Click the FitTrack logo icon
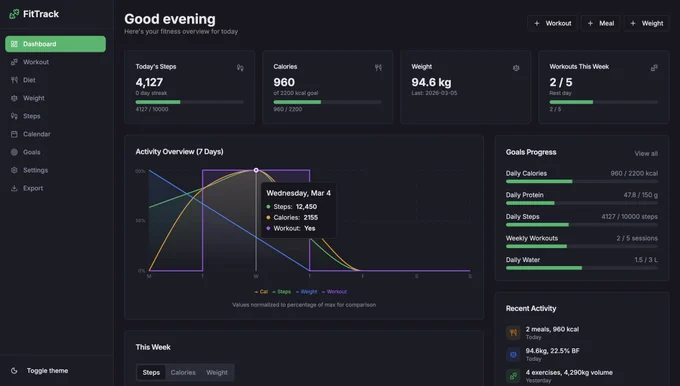Image resolution: width=680 pixels, height=386 pixels. (14, 14)
